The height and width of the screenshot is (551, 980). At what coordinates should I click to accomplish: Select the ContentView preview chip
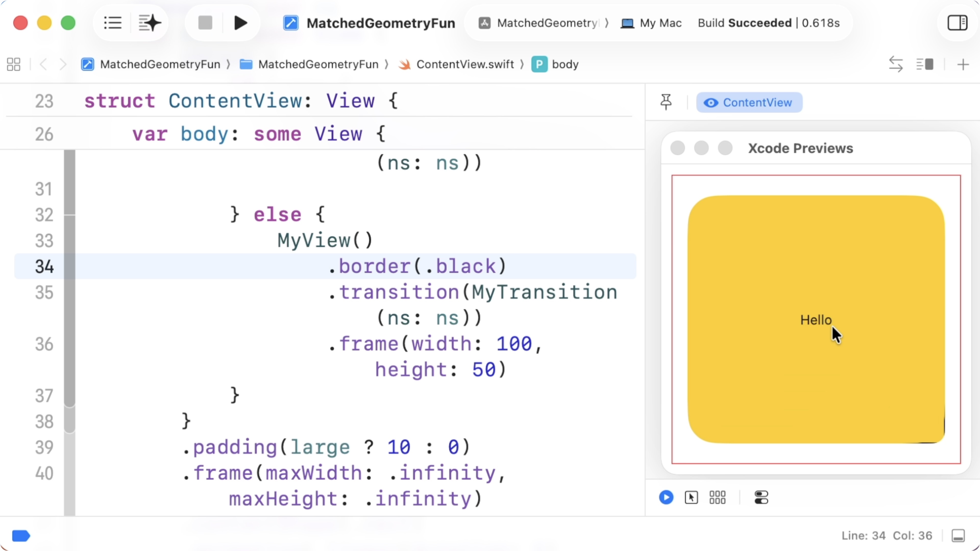(749, 102)
